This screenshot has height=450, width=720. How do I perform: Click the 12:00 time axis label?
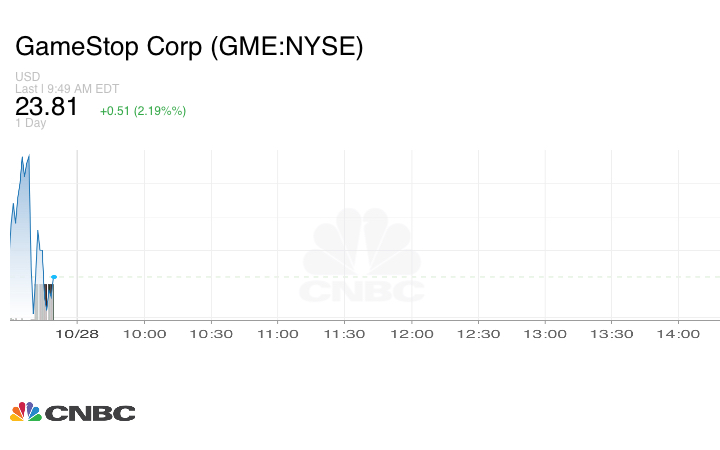tap(411, 334)
